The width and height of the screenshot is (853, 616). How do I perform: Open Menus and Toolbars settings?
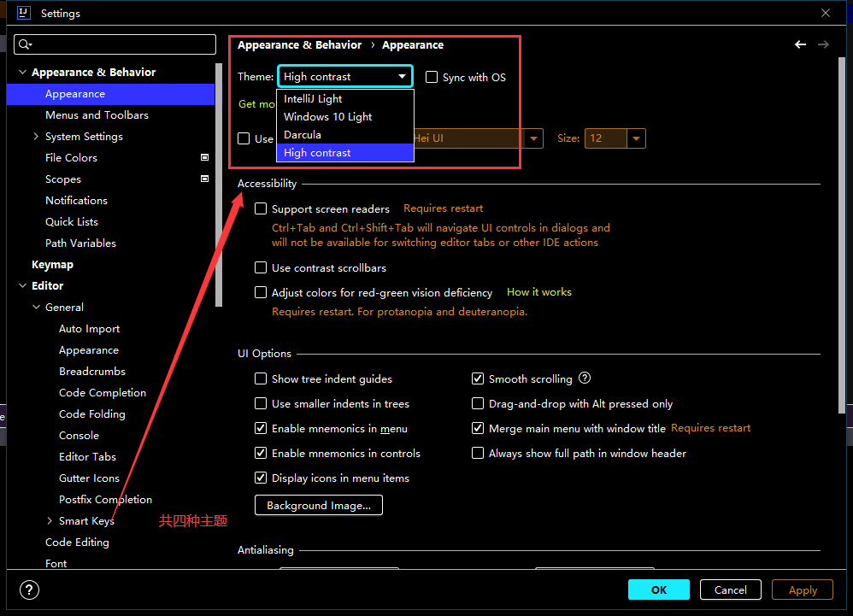click(97, 115)
